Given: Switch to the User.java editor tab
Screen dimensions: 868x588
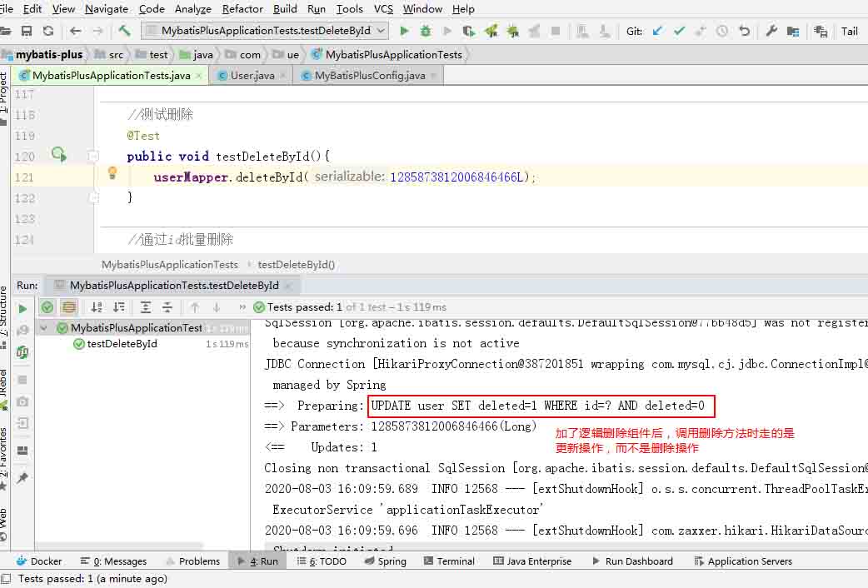Looking at the screenshot, I should point(252,76).
